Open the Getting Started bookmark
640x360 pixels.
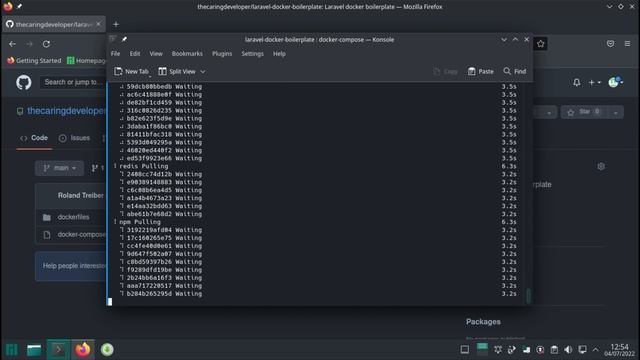[x=34, y=60]
